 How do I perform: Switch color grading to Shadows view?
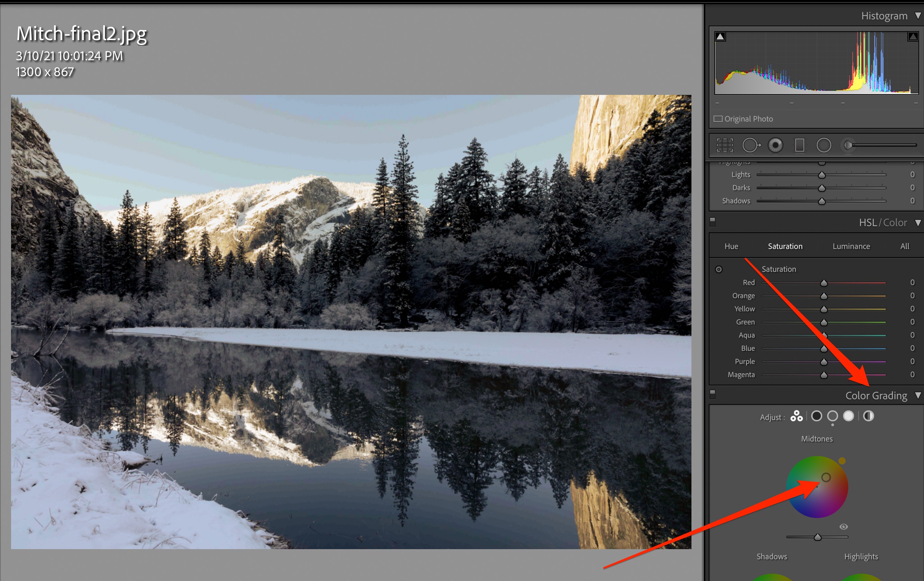(x=817, y=416)
